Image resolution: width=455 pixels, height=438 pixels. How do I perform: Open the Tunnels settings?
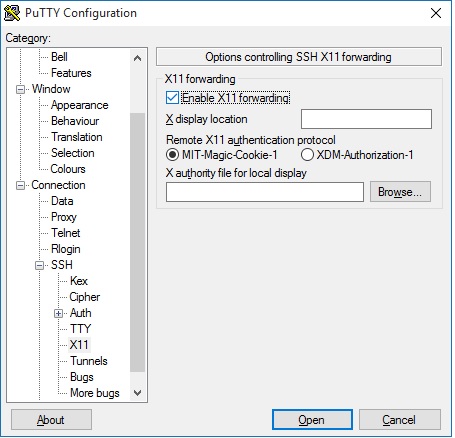[89, 361]
